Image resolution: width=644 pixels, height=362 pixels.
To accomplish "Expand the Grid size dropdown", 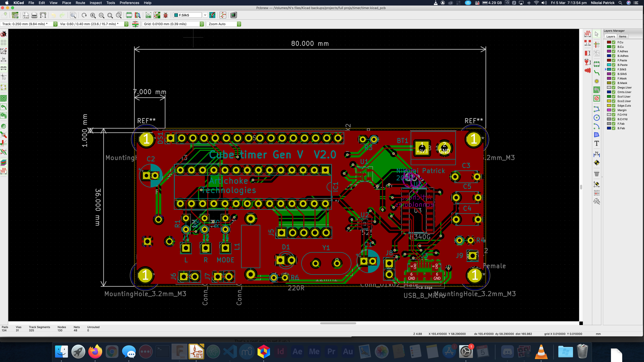I will (x=202, y=24).
